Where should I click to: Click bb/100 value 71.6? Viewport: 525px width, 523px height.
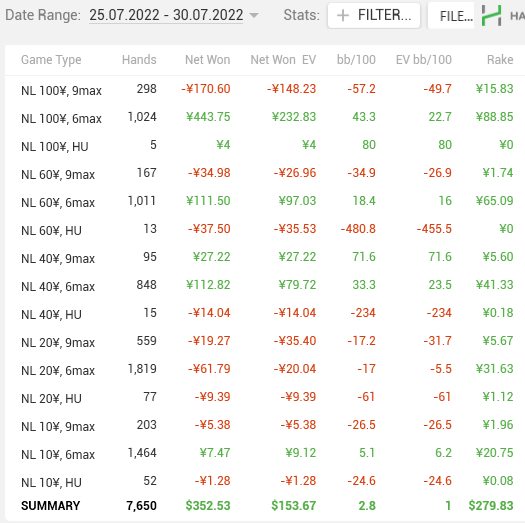pos(364,257)
